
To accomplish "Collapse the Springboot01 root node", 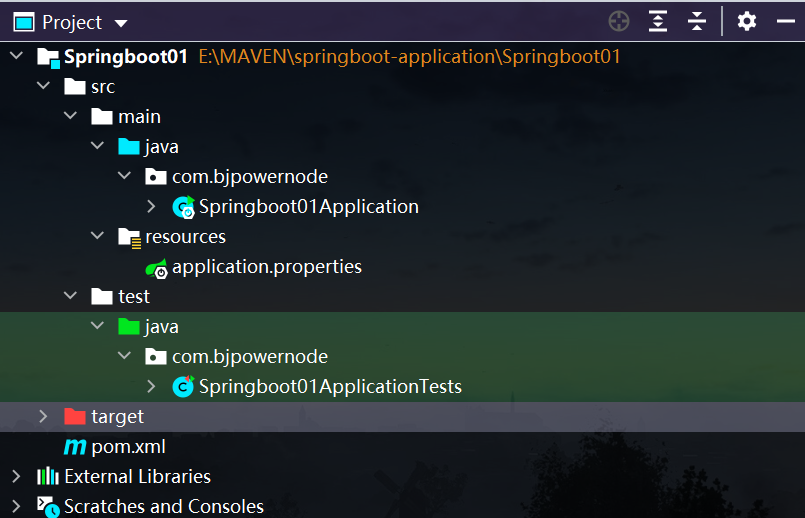I will tap(16, 55).
